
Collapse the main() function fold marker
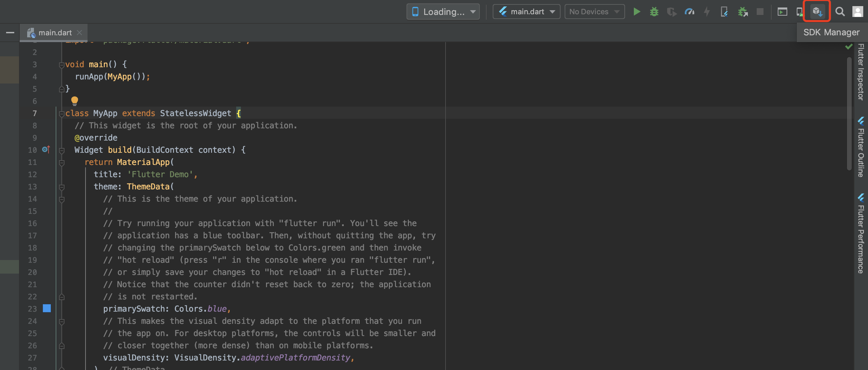61,65
